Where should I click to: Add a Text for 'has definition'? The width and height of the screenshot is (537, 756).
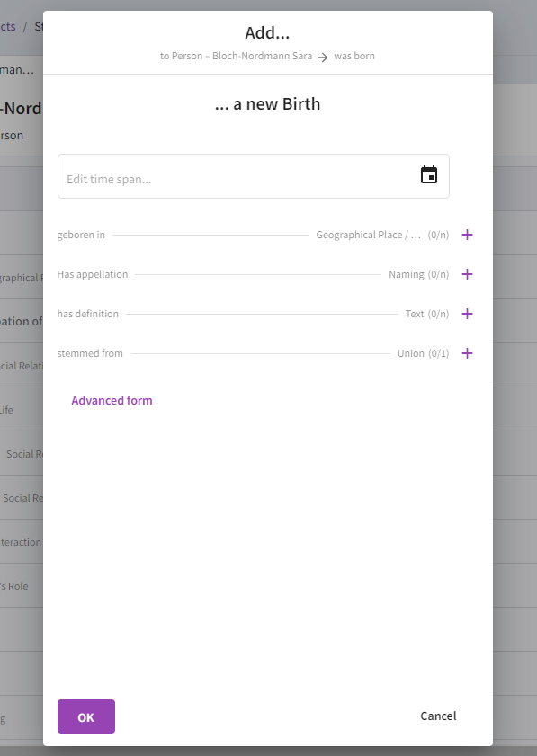pyautogui.click(x=467, y=314)
